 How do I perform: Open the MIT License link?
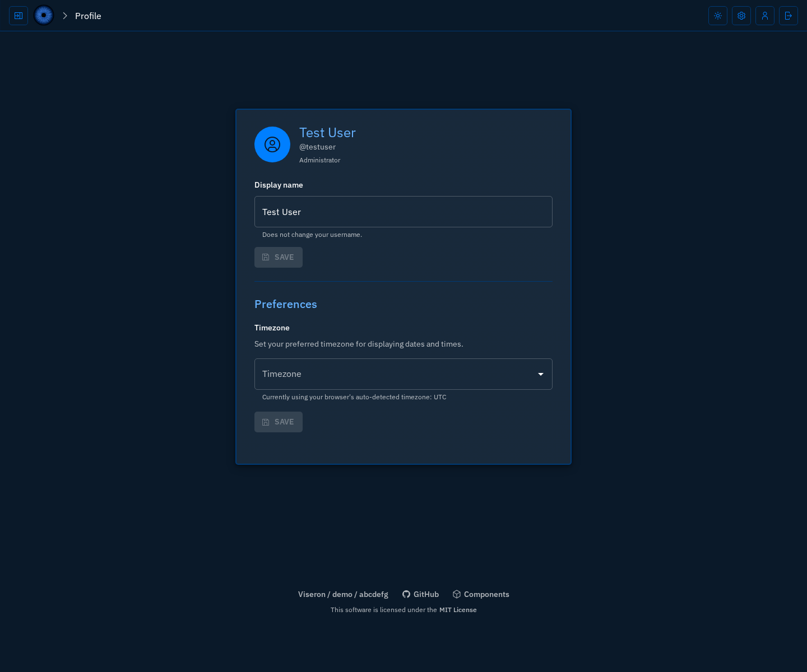click(458, 610)
